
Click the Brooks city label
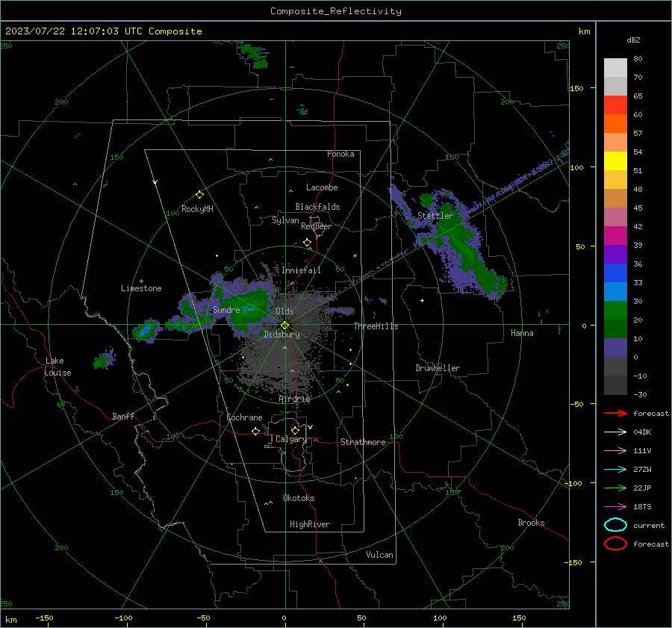point(531,523)
